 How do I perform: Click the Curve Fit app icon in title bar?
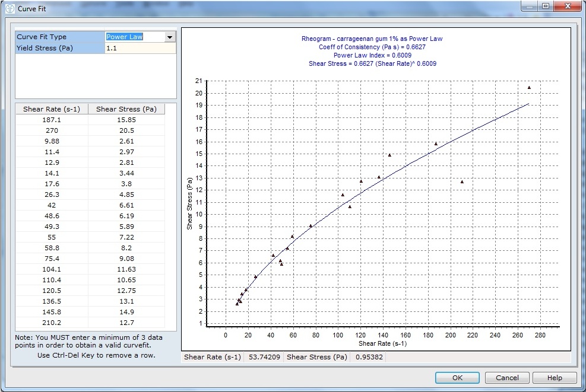point(9,9)
